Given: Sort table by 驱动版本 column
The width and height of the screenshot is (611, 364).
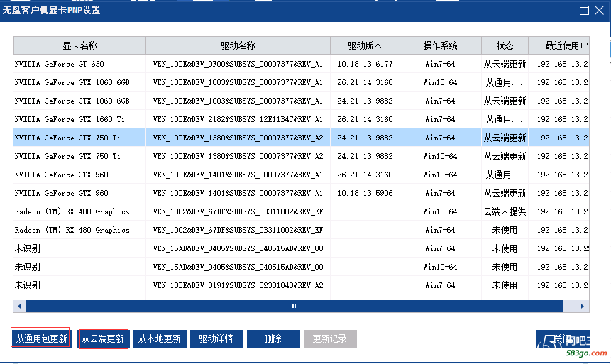Looking at the screenshot, I should tap(365, 45).
